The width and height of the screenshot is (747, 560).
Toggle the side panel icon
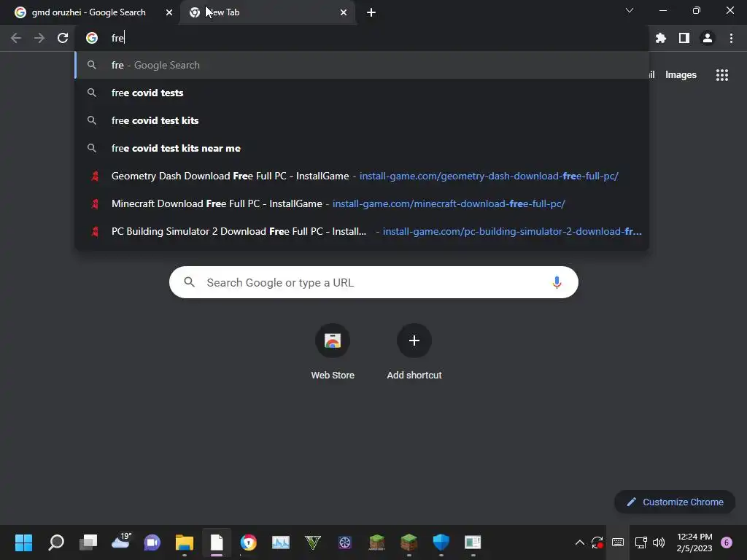coord(684,38)
